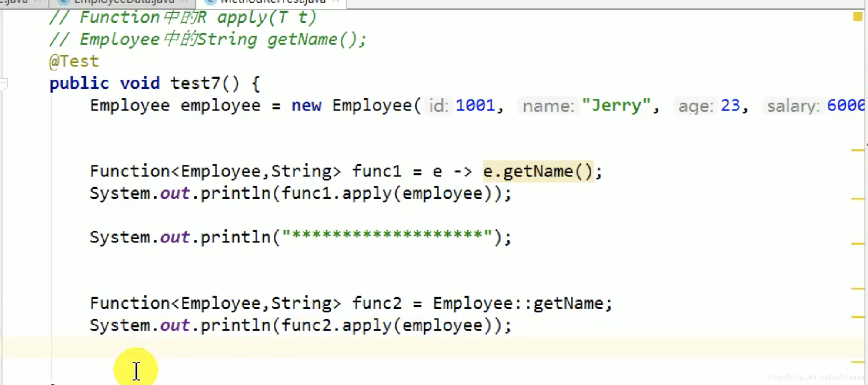
Task: Click the comment mentioning String getName()
Action: coord(208,40)
